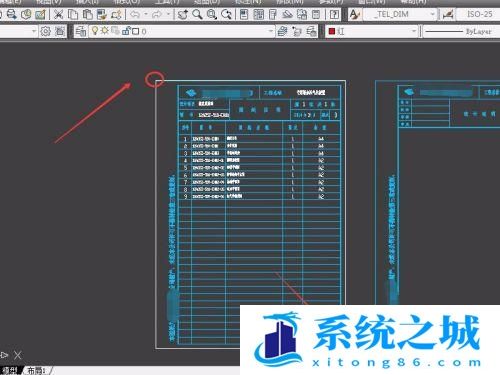Viewport: 500px width, 375px height.
Task: Click the My Workspace icon
Action: pos(60,31)
